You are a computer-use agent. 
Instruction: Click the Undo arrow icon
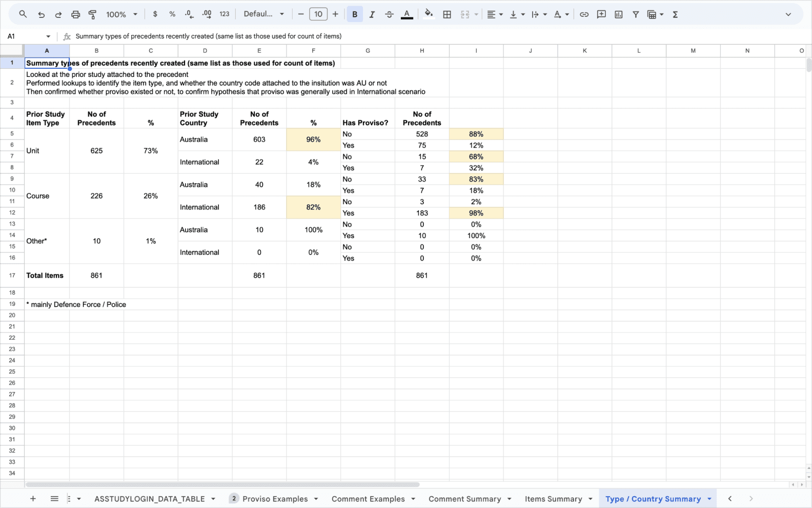(x=41, y=14)
